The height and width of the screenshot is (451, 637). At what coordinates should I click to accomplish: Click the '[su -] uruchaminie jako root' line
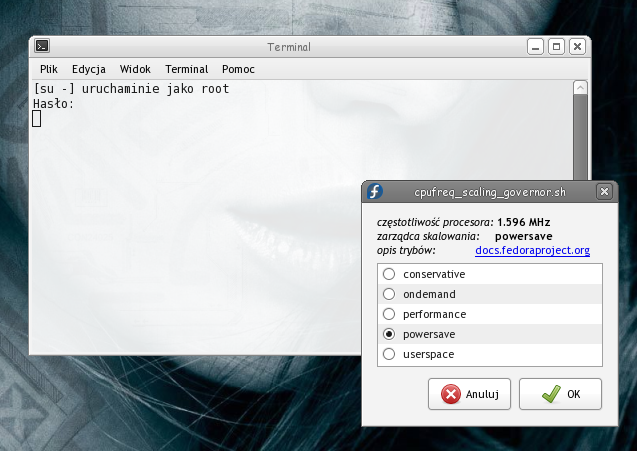131,89
